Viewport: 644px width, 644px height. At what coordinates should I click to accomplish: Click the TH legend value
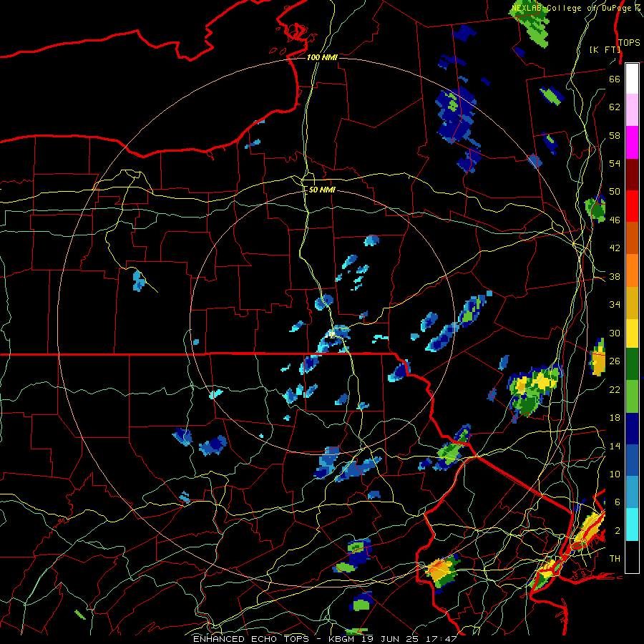[615, 559]
